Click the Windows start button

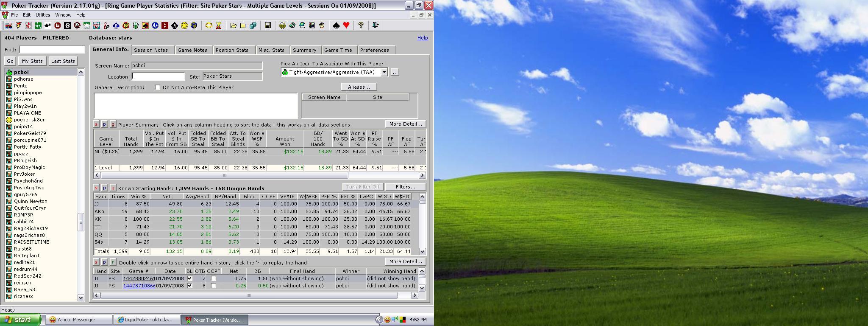(x=20, y=320)
